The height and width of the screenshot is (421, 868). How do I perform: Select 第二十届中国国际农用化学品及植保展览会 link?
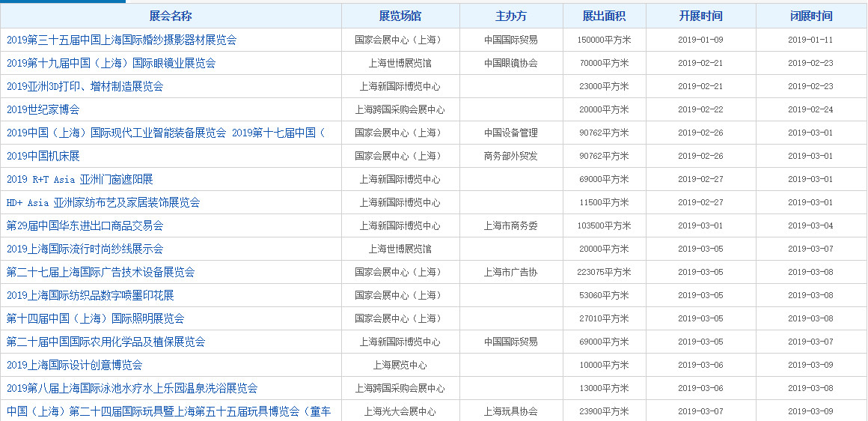[106, 342]
